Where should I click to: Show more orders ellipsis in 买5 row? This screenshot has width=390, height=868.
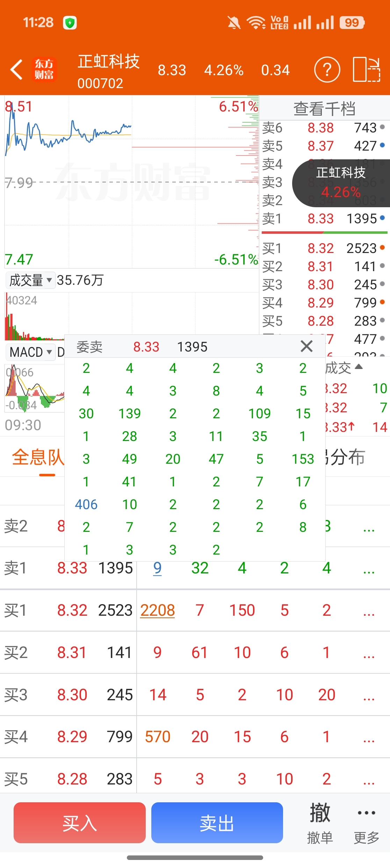click(x=369, y=782)
